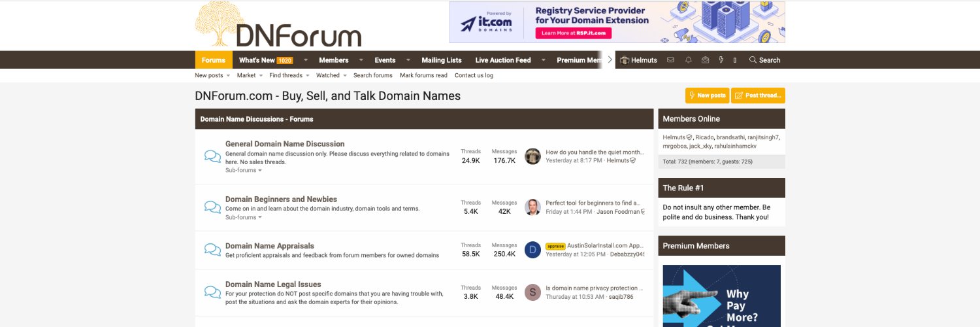
Task: Open Jason Foodman's profile name link
Action: (x=618, y=212)
